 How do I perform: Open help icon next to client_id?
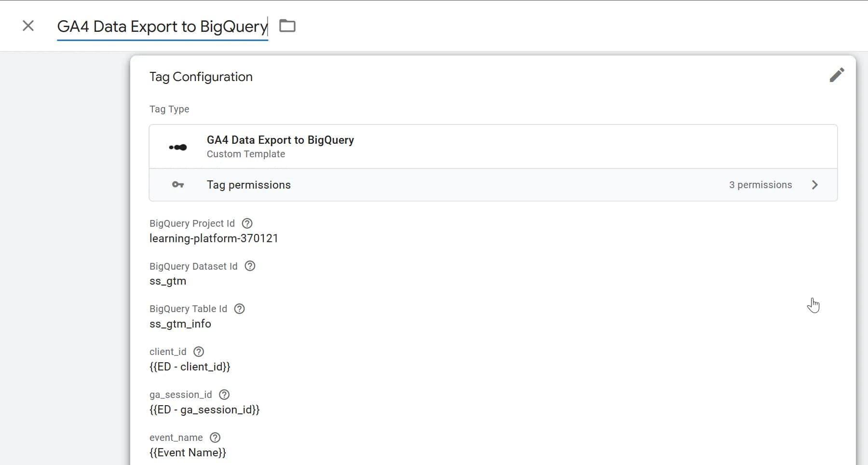coord(199,352)
